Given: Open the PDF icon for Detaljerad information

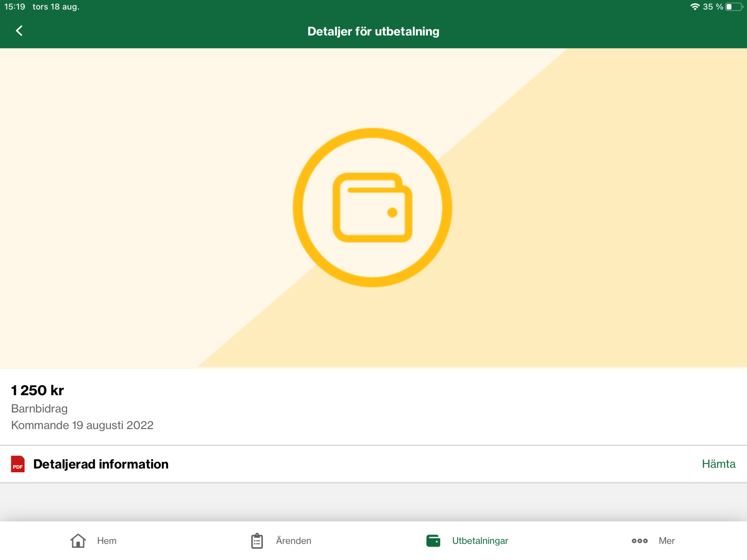Looking at the screenshot, I should click(x=18, y=464).
